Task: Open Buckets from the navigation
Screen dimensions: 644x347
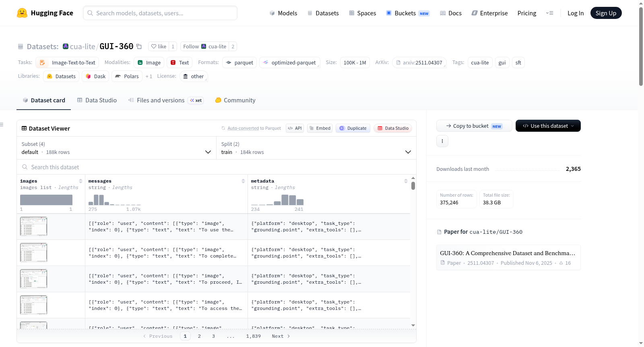Action: (x=408, y=13)
